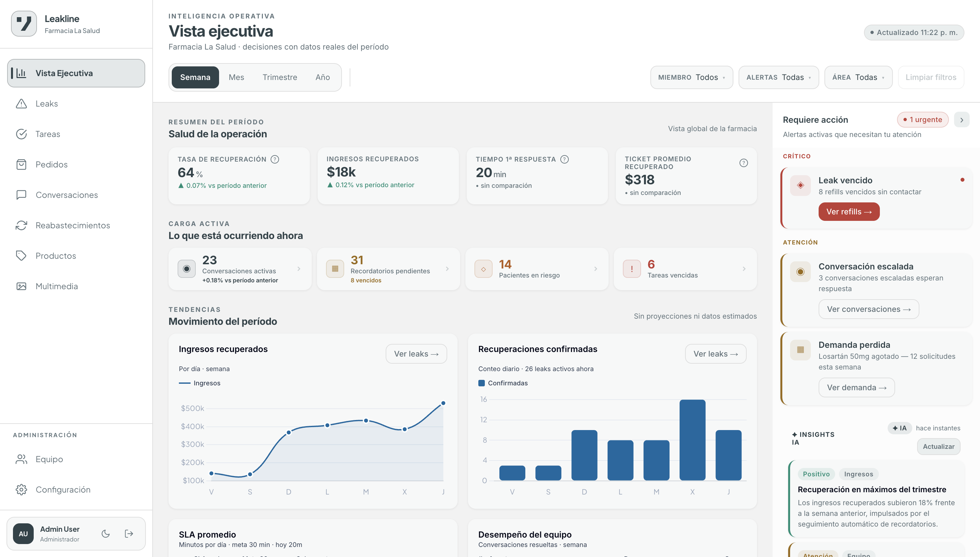Click help icon on Ticket Promedio Recuperado card
980x557 pixels.
[x=744, y=163]
